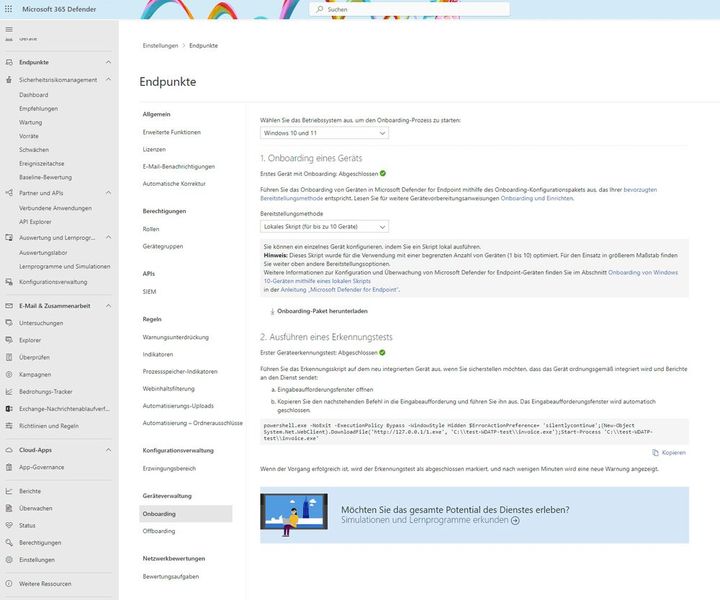This screenshot has width=720, height=600.
Task: Click the Status heart icon
Action: point(9,525)
